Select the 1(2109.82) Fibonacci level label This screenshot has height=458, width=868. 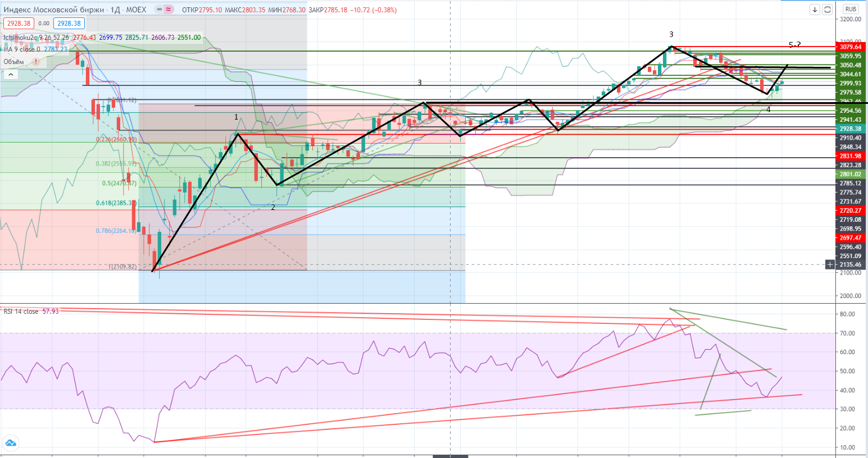pyautogui.click(x=122, y=267)
